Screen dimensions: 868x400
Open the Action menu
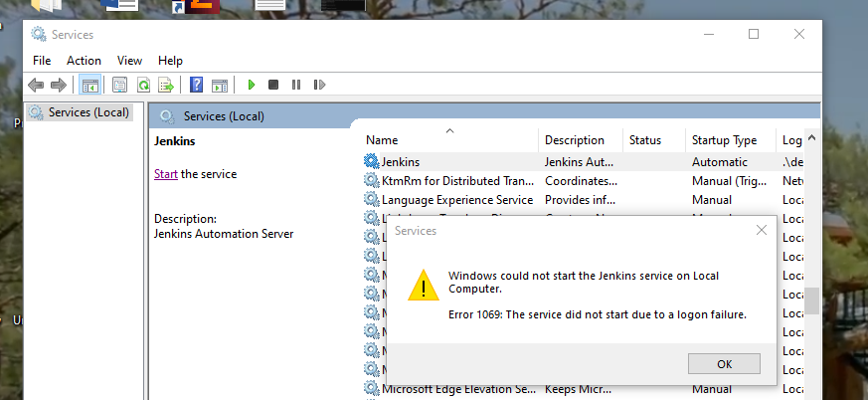84,61
